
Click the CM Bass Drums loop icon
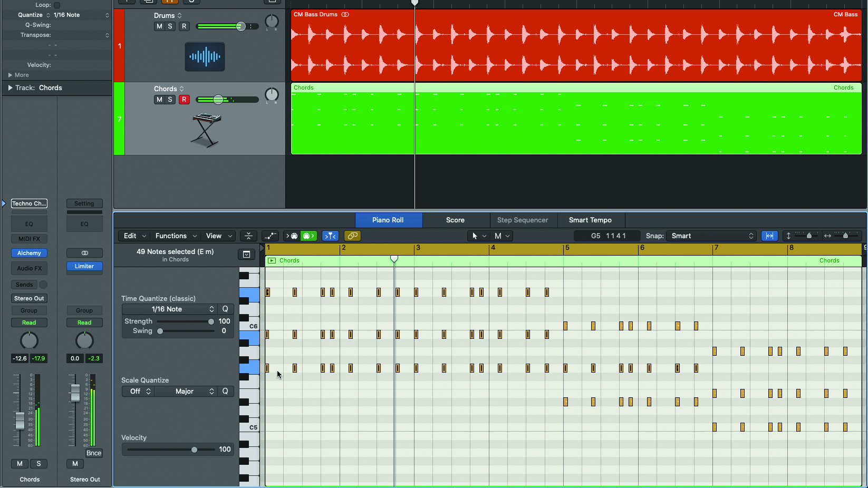(x=345, y=15)
